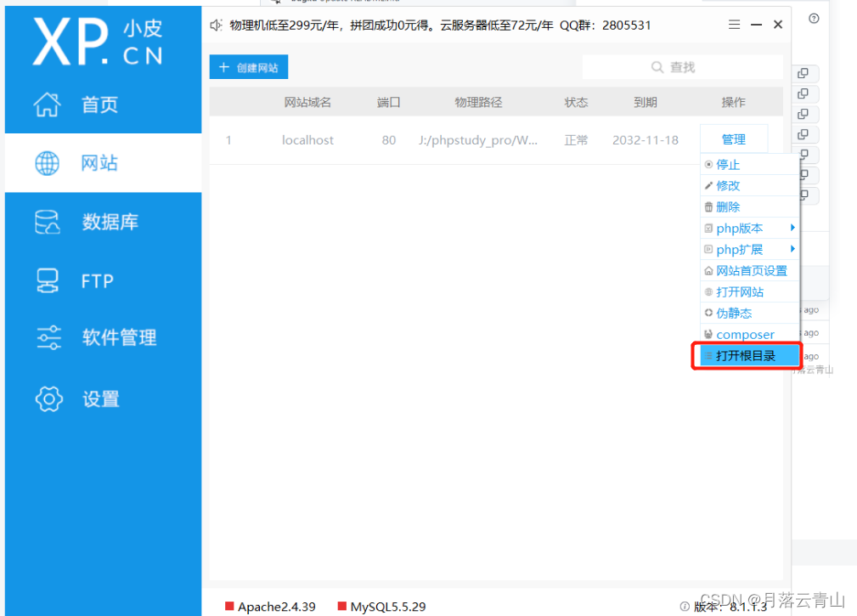857x616 pixels.
Task: Click the 创建网站 create website button
Action: click(x=248, y=66)
